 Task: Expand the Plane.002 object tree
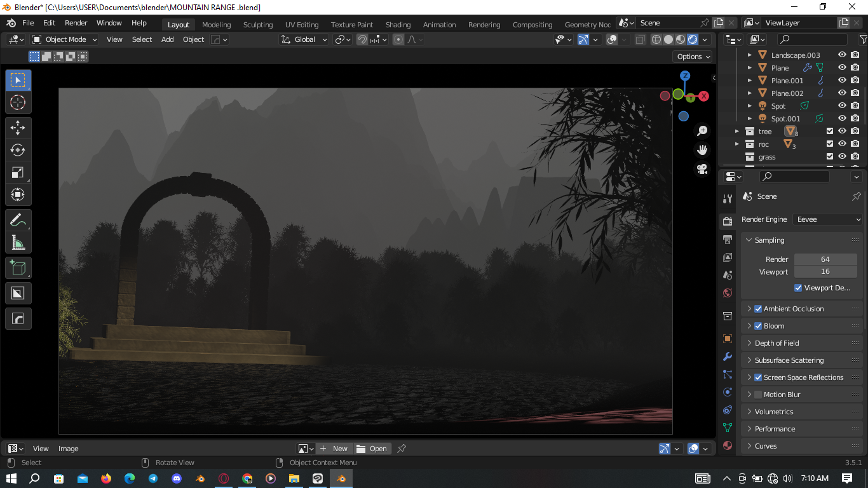[750, 93]
